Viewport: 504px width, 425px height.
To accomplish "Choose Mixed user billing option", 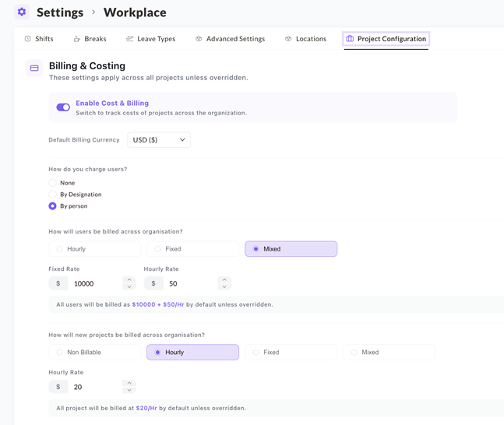I will [291, 249].
